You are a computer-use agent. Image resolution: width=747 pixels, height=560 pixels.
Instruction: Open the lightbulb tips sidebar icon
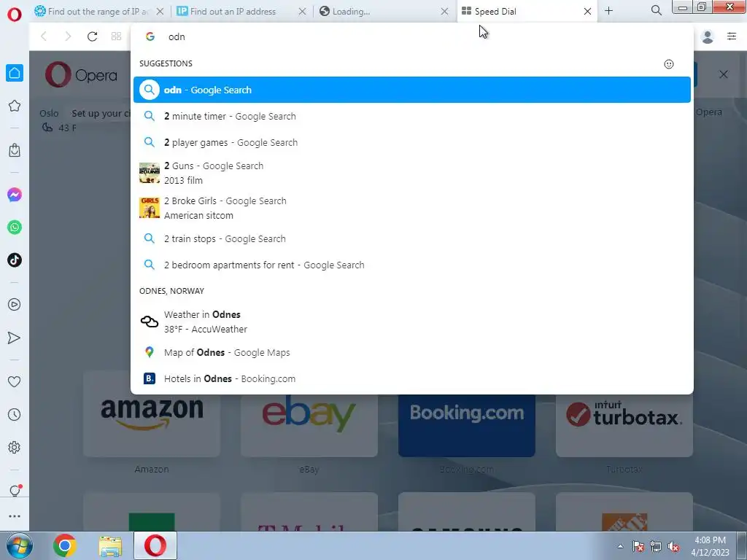15,491
